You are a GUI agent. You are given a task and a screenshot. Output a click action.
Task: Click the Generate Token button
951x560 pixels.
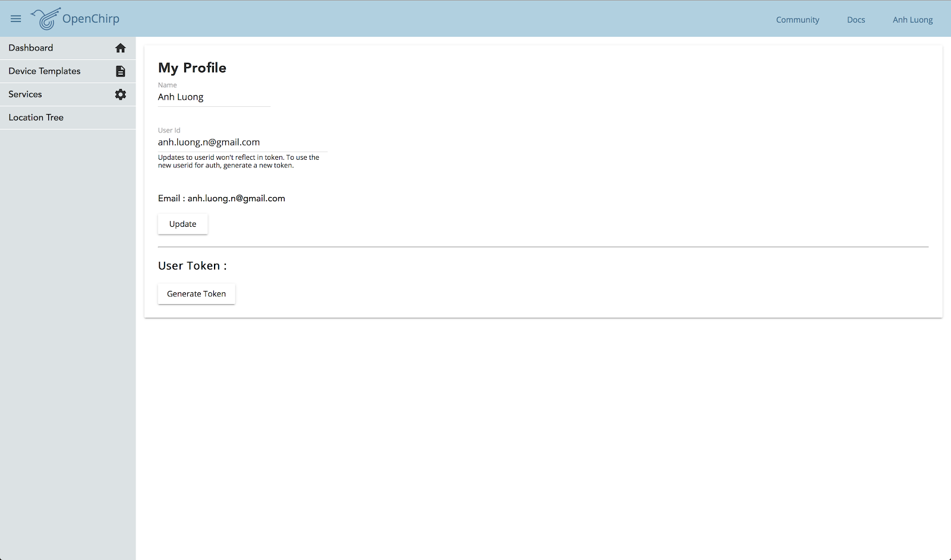(x=196, y=294)
